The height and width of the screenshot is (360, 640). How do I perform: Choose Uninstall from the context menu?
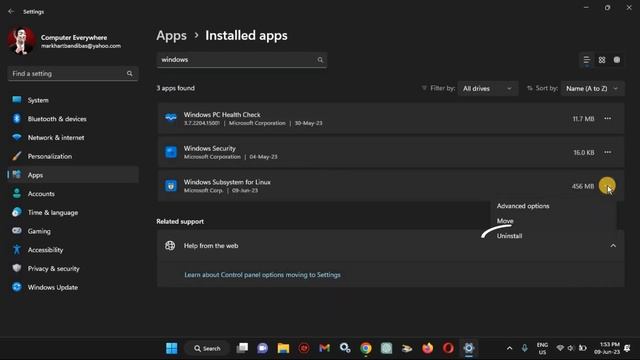click(509, 236)
